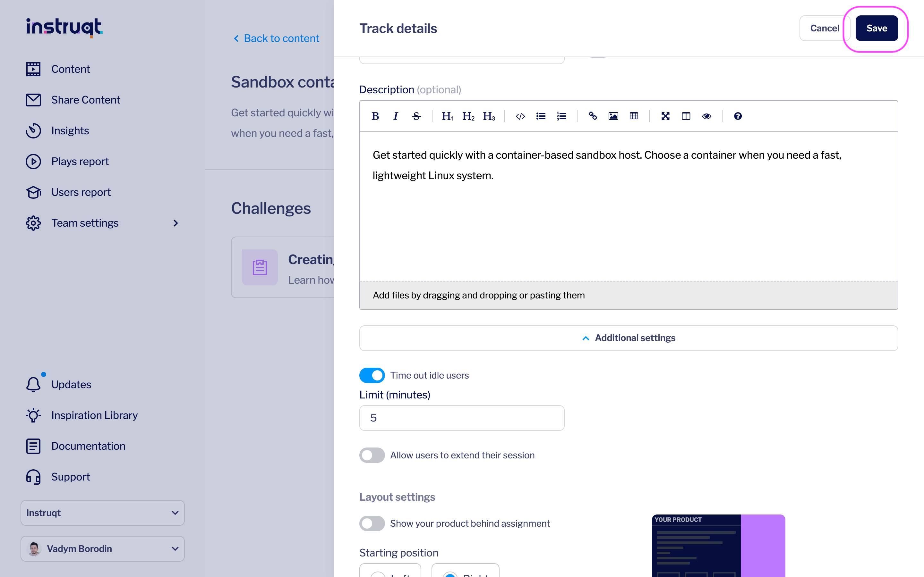This screenshot has height=577, width=924.
Task: Toggle bold formatting in description editor
Action: (x=375, y=116)
